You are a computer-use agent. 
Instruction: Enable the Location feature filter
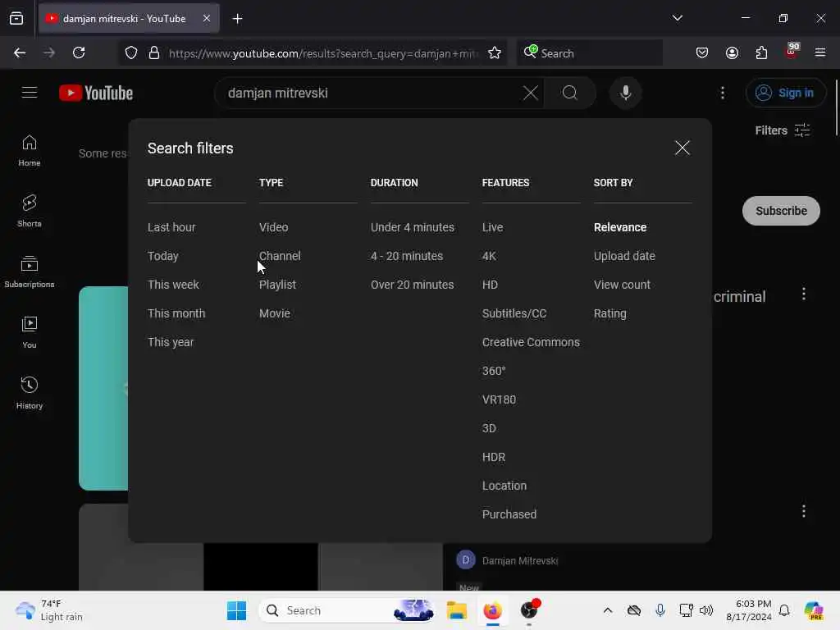click(x=504, y=486)
